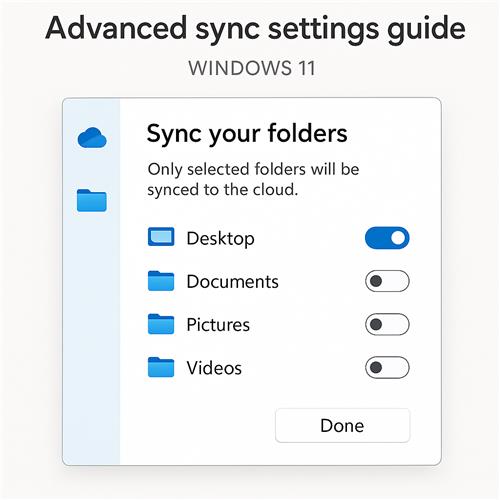Click the "Sync your folders" heading

(x=247, y=134)
